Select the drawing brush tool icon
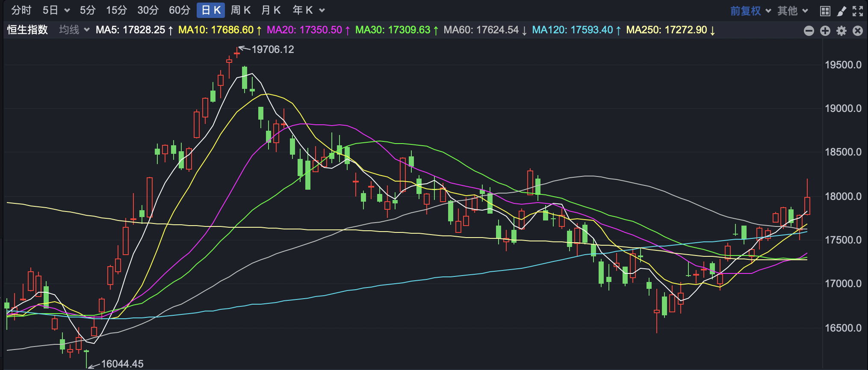 coord(841,11)
